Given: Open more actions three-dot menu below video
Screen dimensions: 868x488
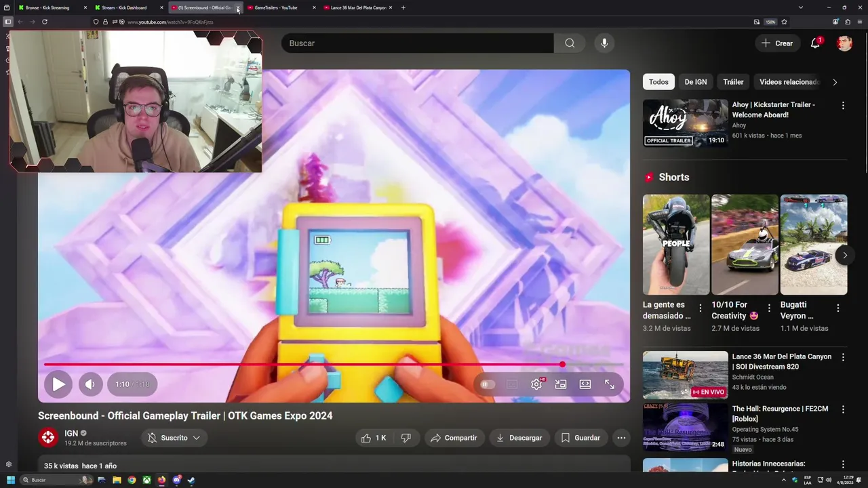Looking at the screenshot, I should pyautogui.click(x=621, y=438).
